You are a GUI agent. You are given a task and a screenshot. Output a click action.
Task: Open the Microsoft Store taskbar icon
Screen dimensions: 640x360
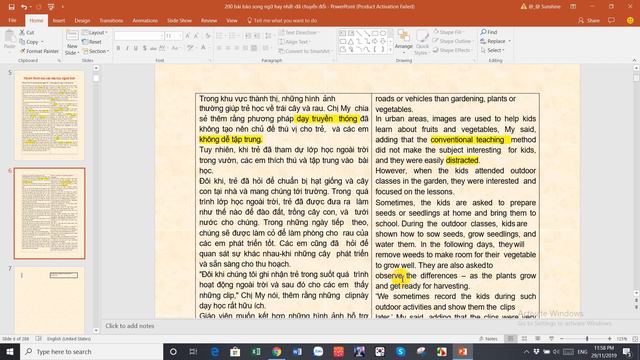(235, 351)
